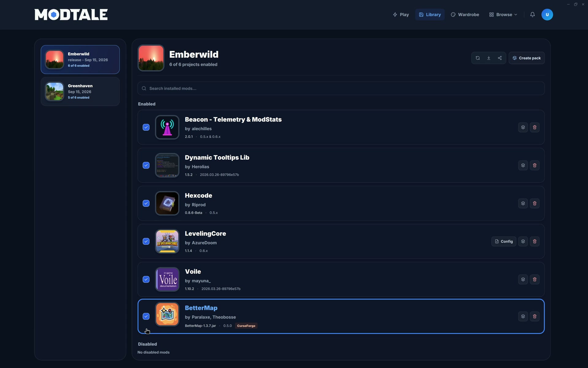Open the Wardrobe tab

click(x=465, y=14)
